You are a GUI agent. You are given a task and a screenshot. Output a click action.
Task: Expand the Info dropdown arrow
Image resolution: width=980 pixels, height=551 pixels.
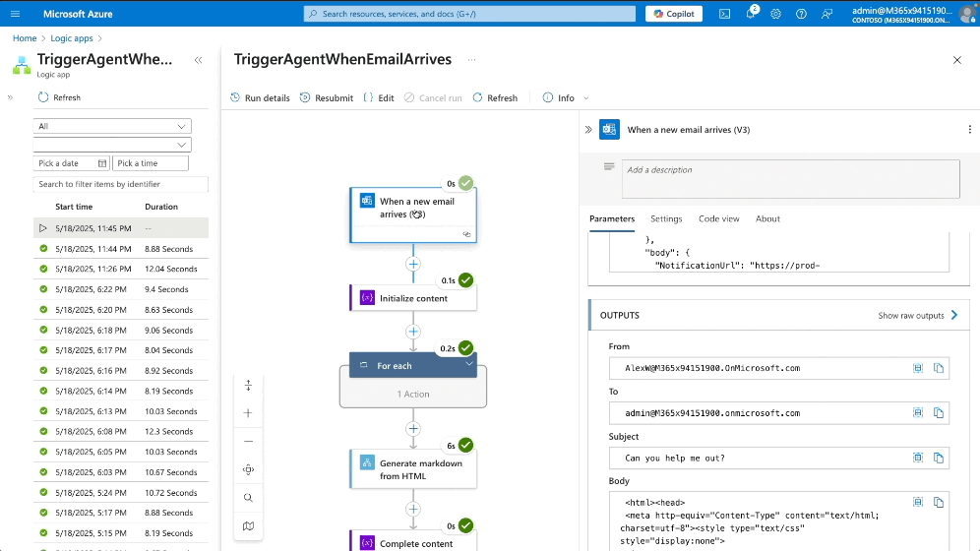point(586,98)
